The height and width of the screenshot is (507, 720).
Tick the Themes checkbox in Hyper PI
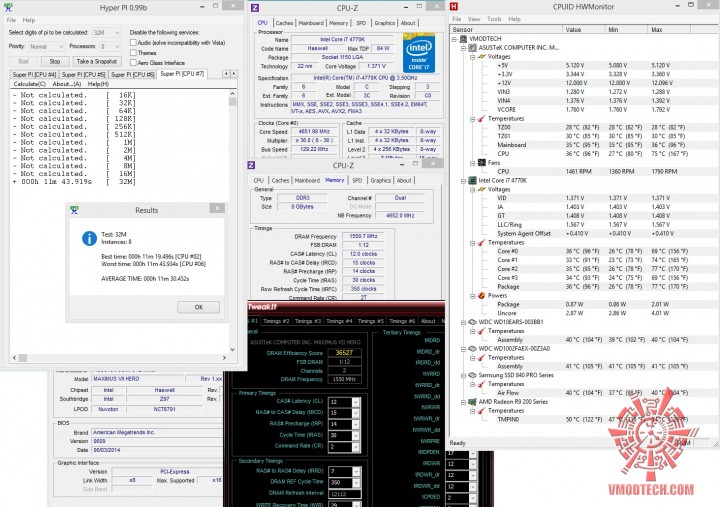coord(133,53)
